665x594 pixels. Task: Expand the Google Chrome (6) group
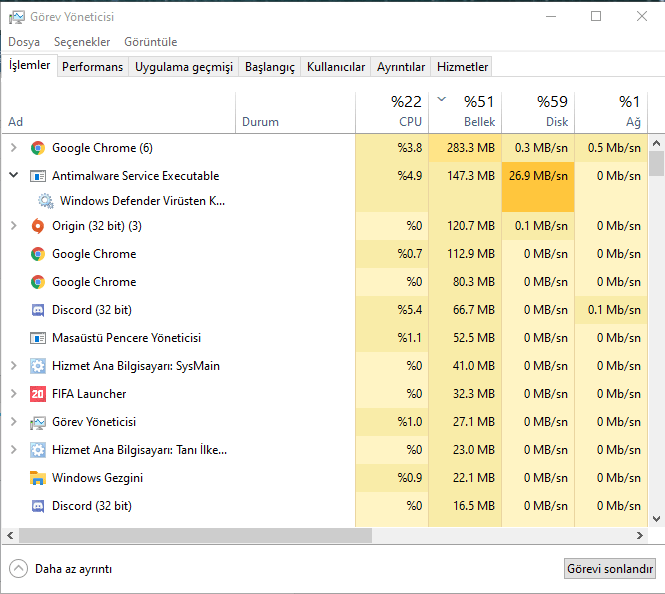pyautogui.click(x=13, y=148)
